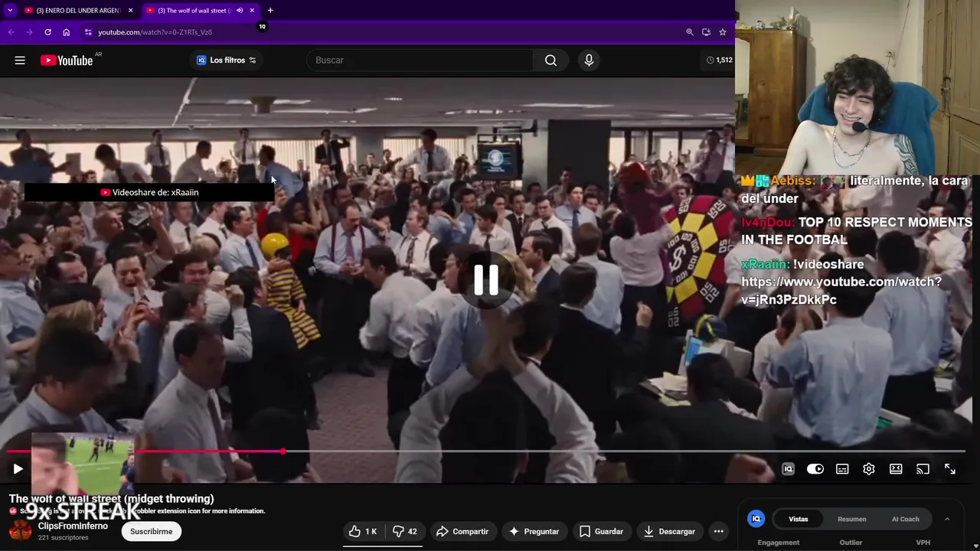Click the Compartir share button
The height and width of the screenshot is (551, 980).
tap(462, 531)
